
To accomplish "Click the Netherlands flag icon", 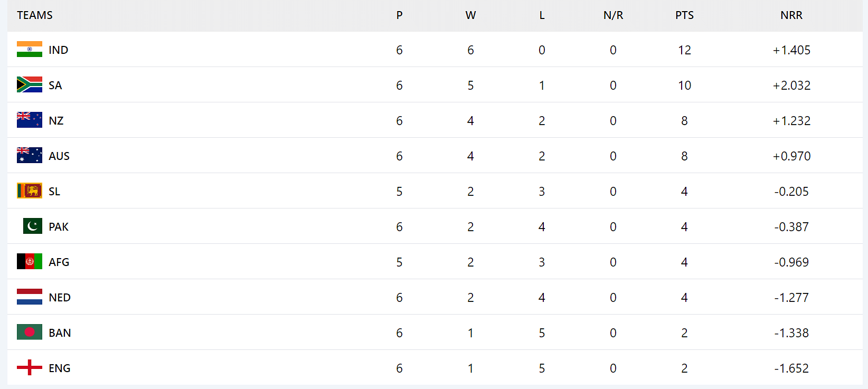I will coord(30,297).
